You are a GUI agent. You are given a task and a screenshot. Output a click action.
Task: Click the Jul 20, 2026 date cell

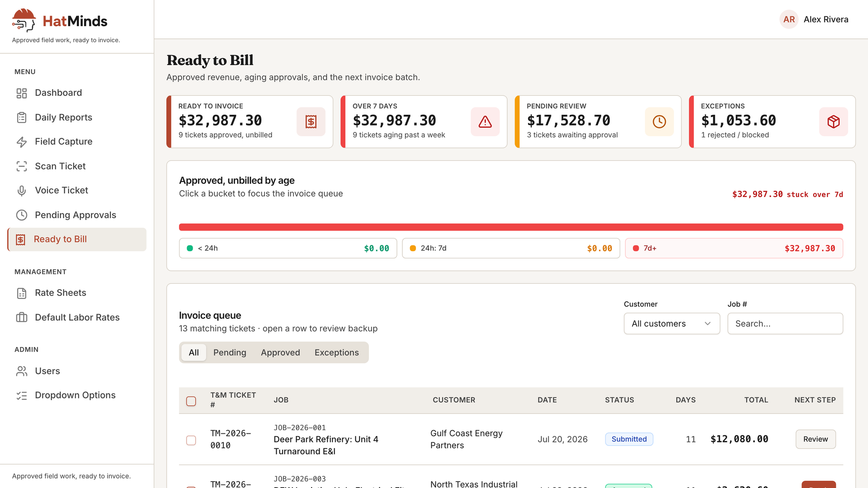562,439
